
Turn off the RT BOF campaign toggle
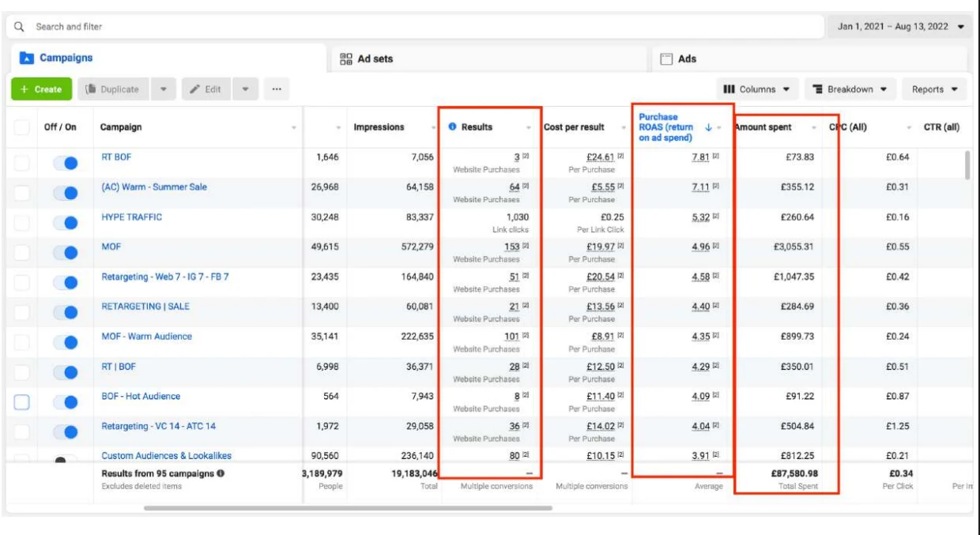(x=66, y=163)
